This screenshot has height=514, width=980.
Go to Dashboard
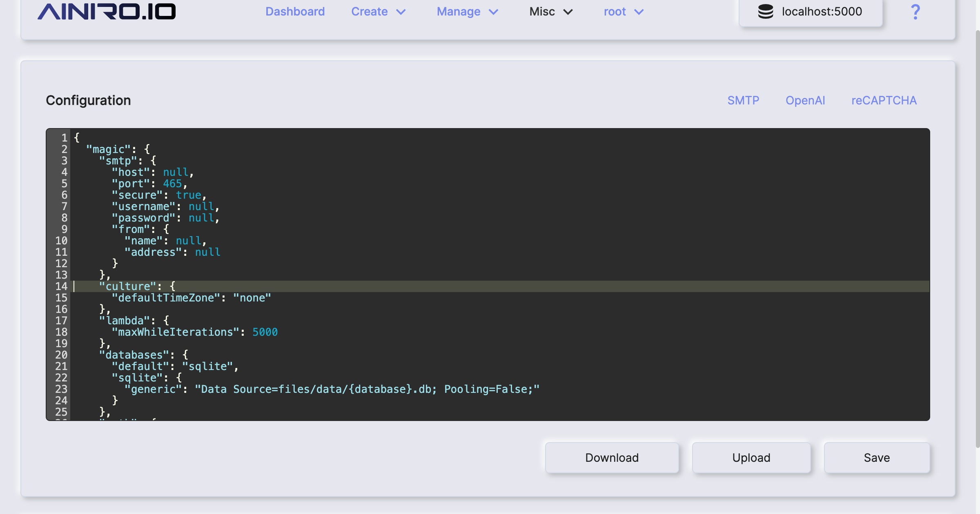point(295,11)
